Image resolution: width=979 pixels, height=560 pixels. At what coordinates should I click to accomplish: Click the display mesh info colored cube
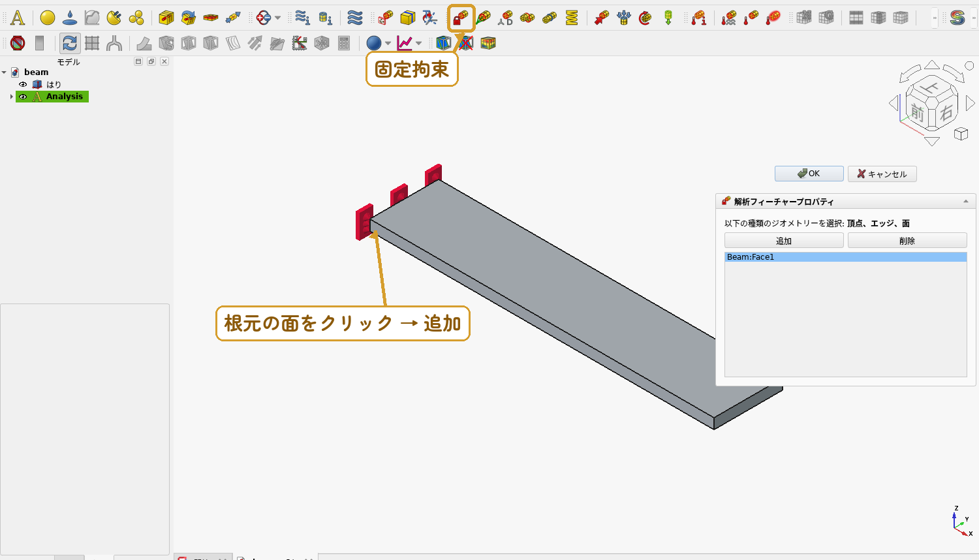click(488, 43)
